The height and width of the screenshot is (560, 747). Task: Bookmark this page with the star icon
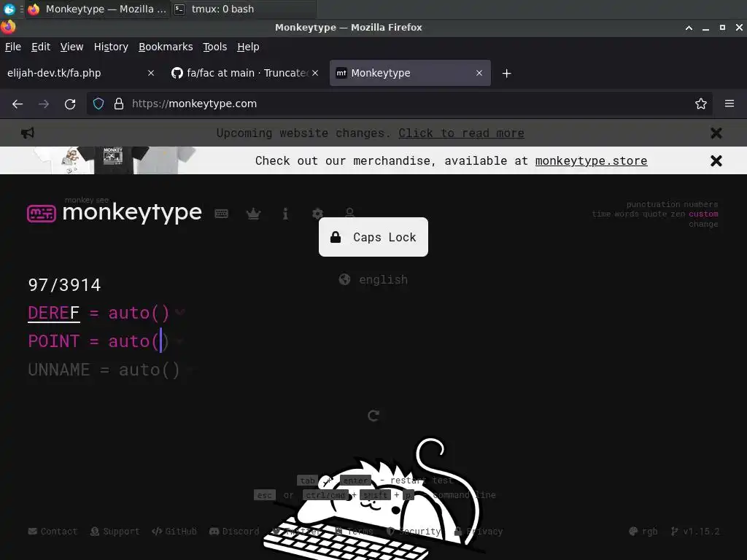coord(701,104)
